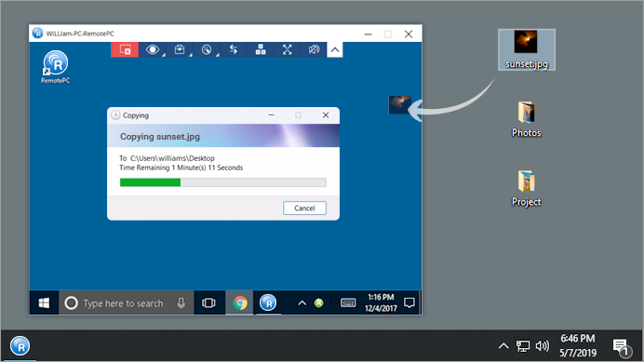Open the touch keyboard icon on remote taskbar
This screenshot has width=644, height=362.
(x=348, y=303)
